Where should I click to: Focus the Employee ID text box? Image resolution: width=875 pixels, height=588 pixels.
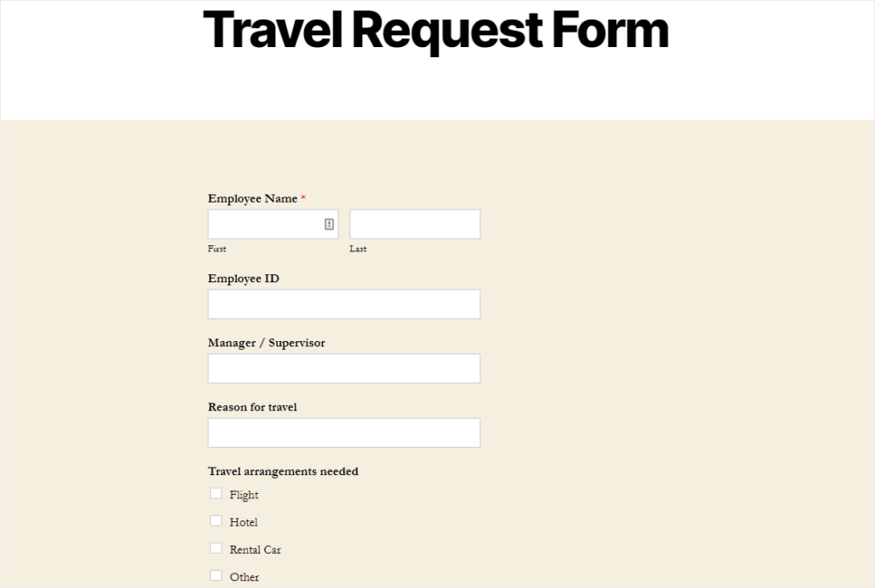click(x=344, y=303)
